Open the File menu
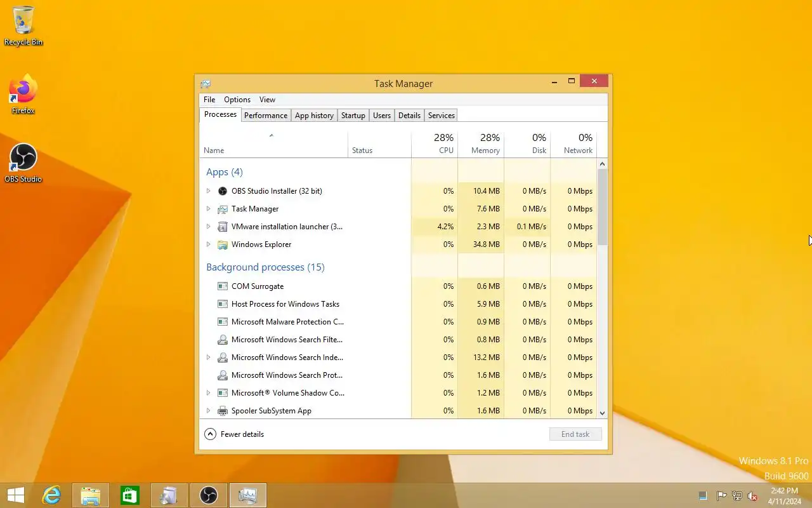Image resolution: width=812 pixels, height=508 pixels. click(209, 100)
